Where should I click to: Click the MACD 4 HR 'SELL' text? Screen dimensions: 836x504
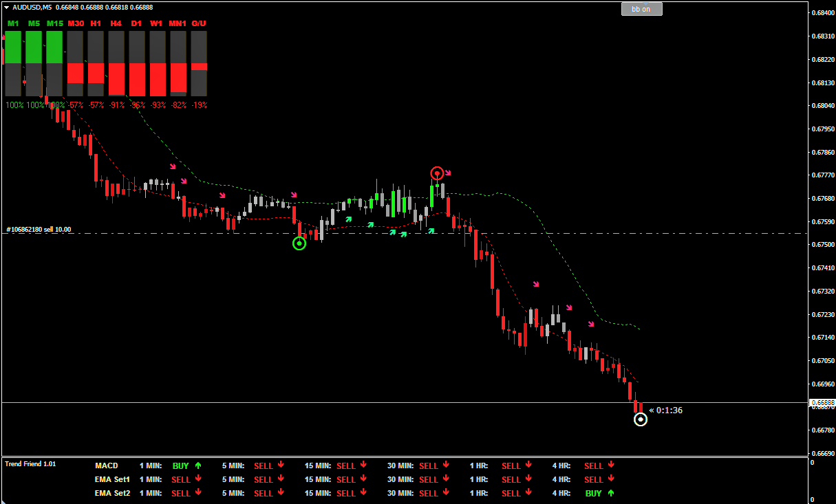[x=594, y=465]
